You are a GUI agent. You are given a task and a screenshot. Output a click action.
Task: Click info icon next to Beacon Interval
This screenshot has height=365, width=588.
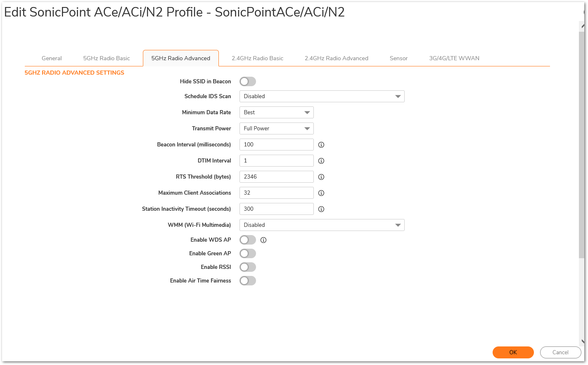pyautogui.click(x=321, y=145)
